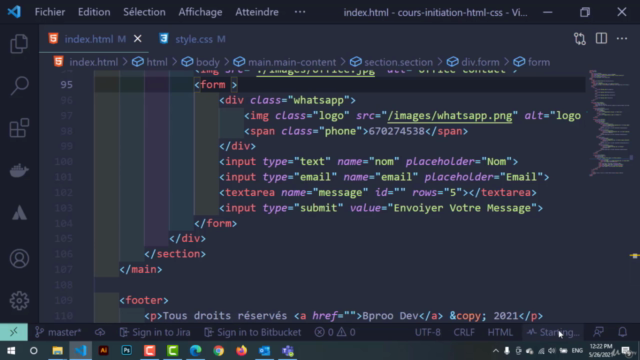The image size is (640, 360).
Task: Open the Affichage menu
Action: [200, 12]
